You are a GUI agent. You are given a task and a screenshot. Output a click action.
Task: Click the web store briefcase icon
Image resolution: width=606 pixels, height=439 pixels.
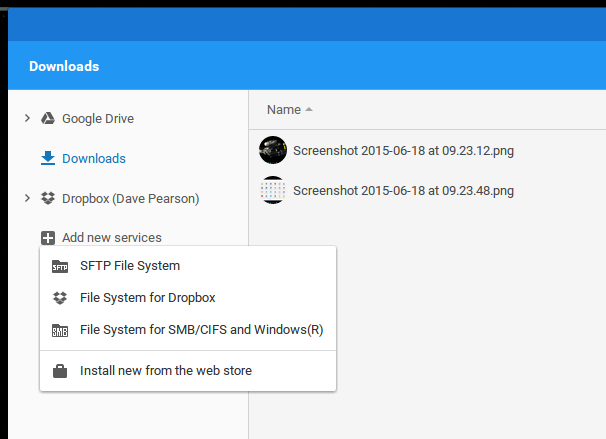60,371
